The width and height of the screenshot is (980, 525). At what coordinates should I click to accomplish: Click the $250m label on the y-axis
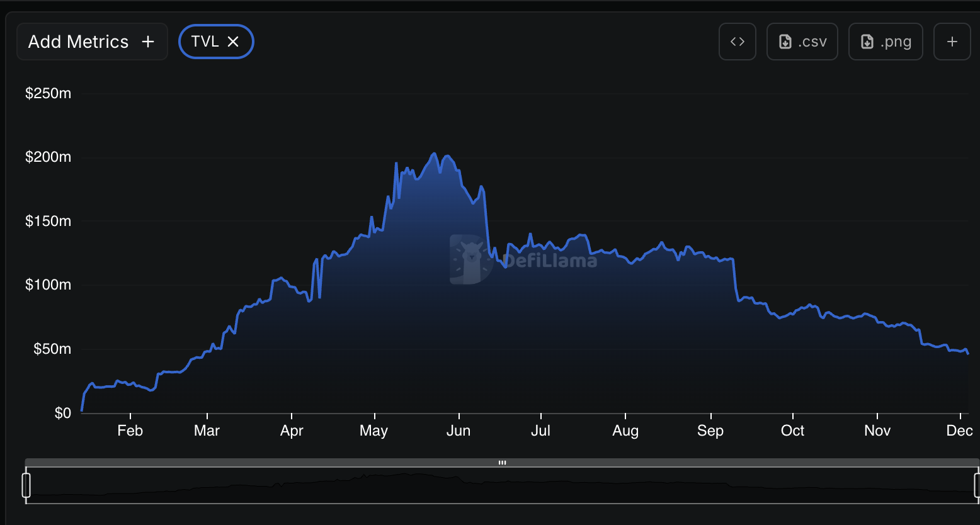pyautogui.click(x=48, y=93)
